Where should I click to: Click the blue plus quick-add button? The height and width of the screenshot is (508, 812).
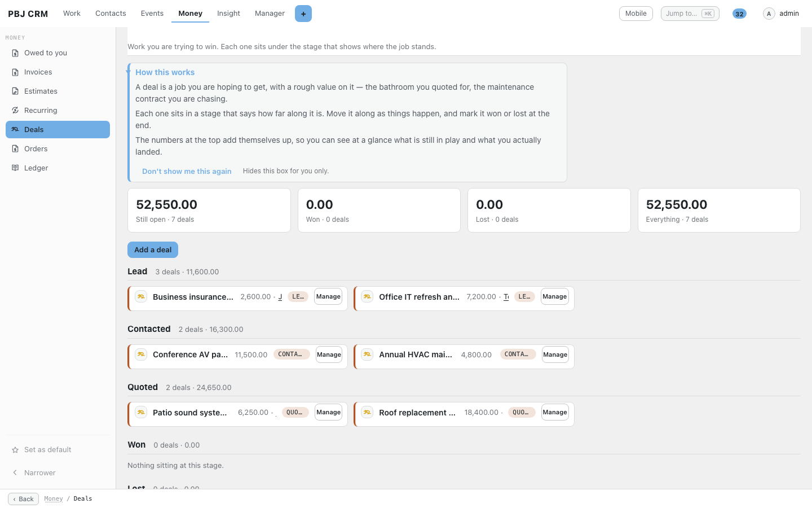point(303,14)
